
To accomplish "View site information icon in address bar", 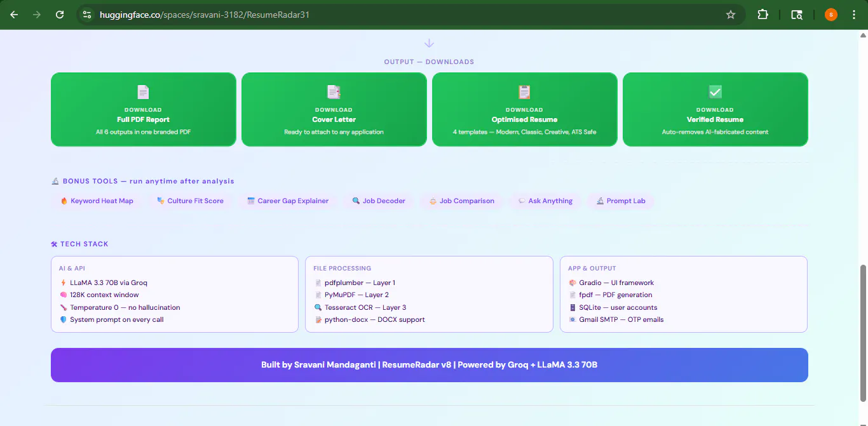I will [87, 15].
